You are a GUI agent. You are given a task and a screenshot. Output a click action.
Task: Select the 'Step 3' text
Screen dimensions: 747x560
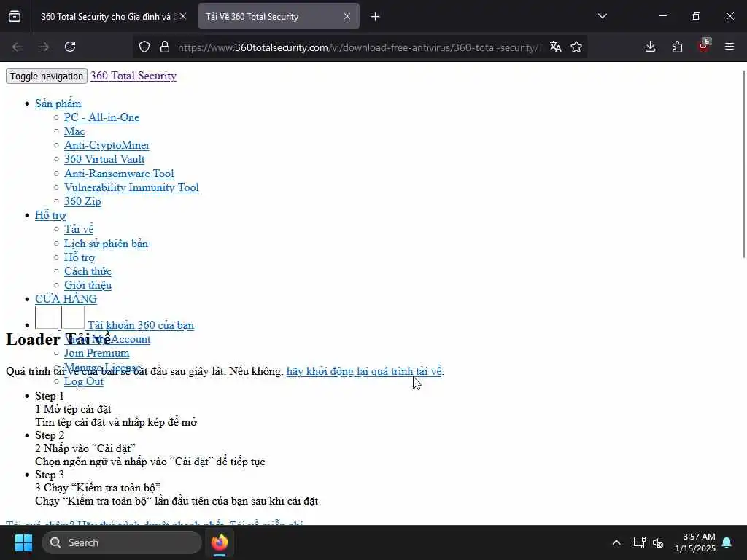[50, 475]
